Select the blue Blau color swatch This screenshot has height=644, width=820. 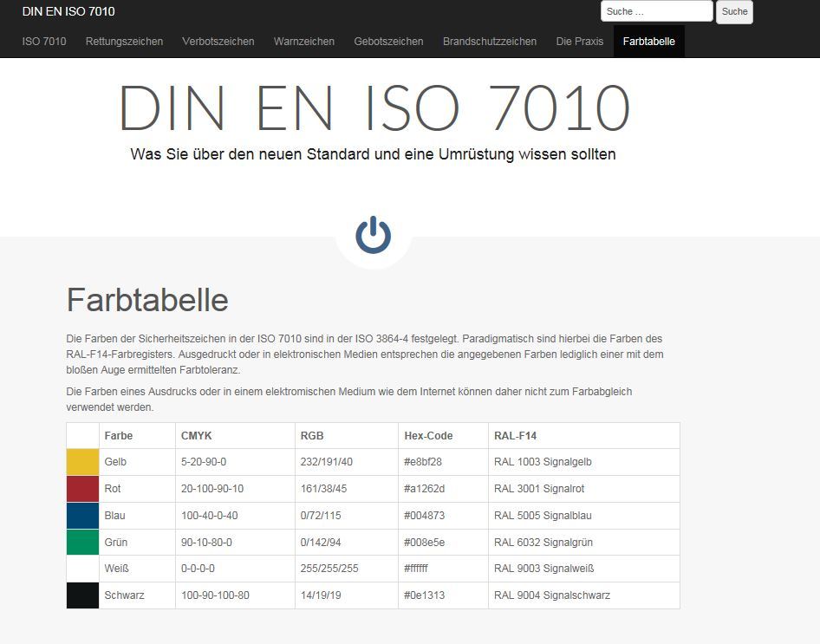[83, 516]
